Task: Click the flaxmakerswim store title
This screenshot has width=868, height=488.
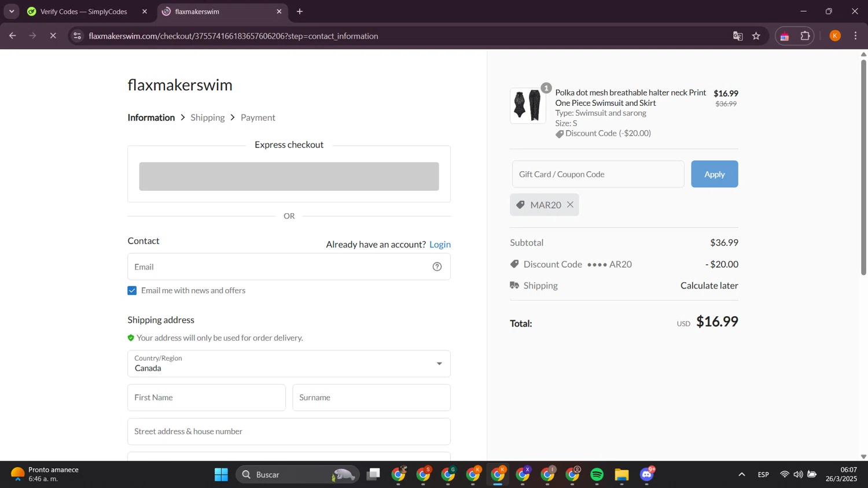Action: point(180,85)
